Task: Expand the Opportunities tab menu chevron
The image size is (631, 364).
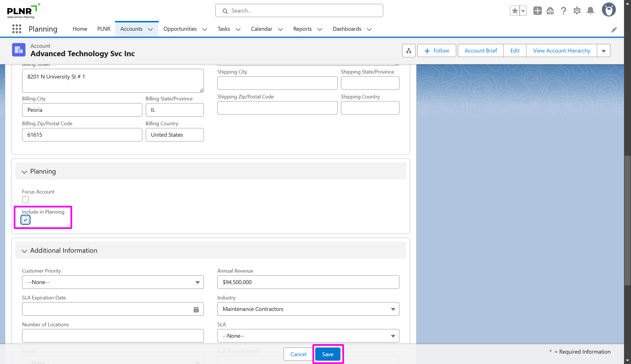Action: click(204, 29)
